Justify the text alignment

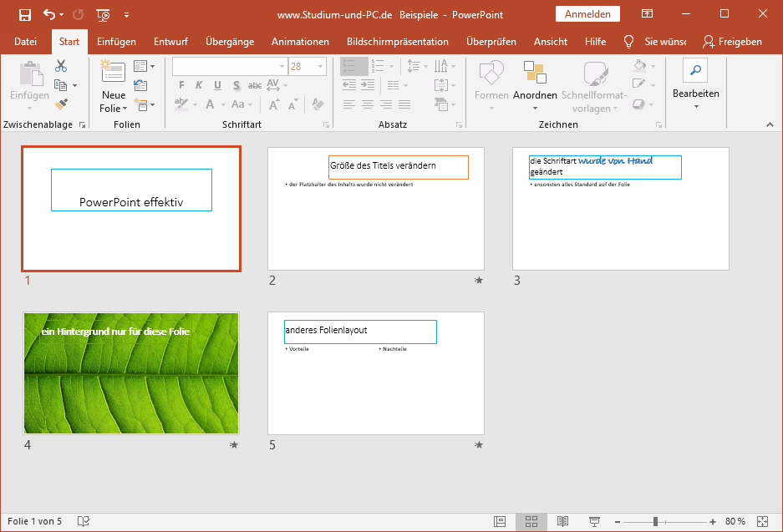tap(404, 104)
